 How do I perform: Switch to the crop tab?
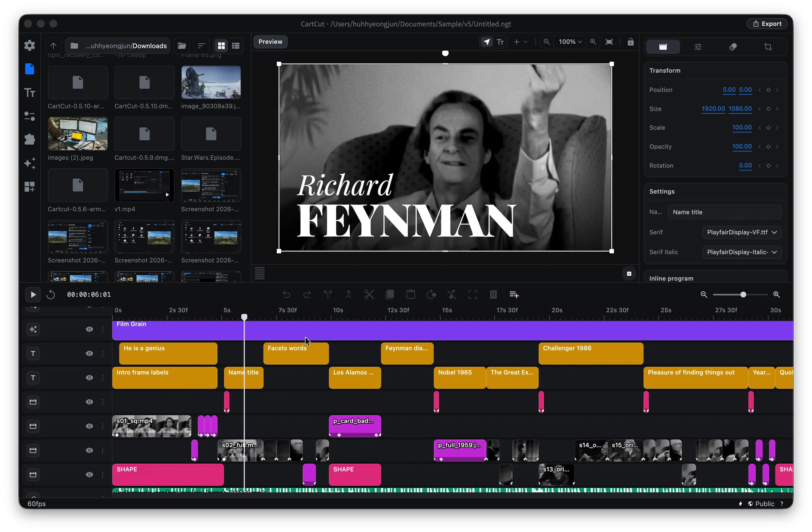coord(768,47)
